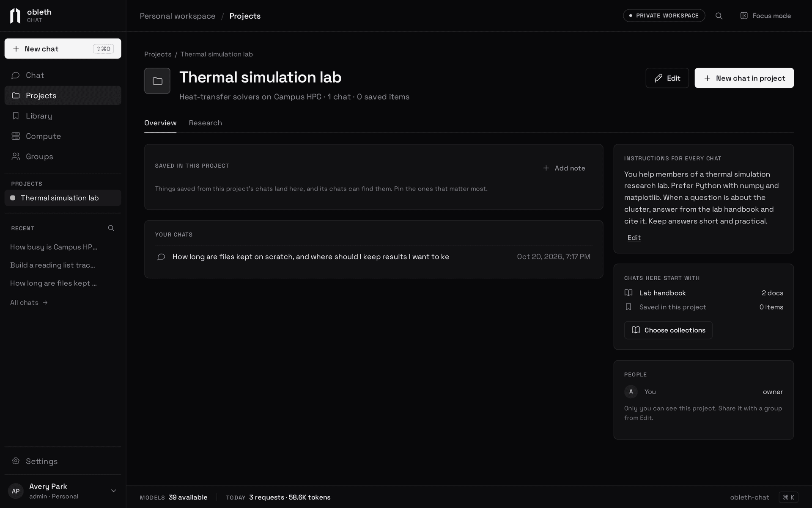Open search via the top bar magnifier icon
Viewport: 812px width, 508px height.
(x=719, y=16)
